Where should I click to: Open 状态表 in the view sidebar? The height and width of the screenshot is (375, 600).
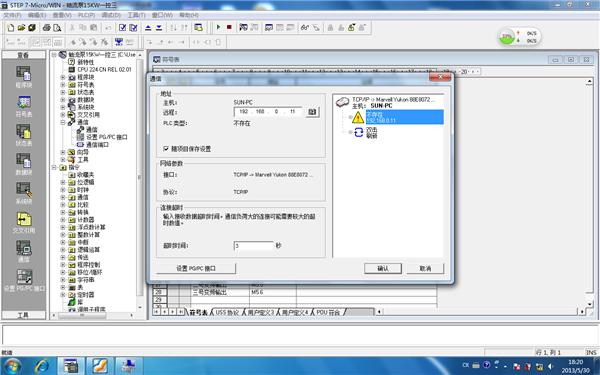pyautogui.click(x=23, y=135)
